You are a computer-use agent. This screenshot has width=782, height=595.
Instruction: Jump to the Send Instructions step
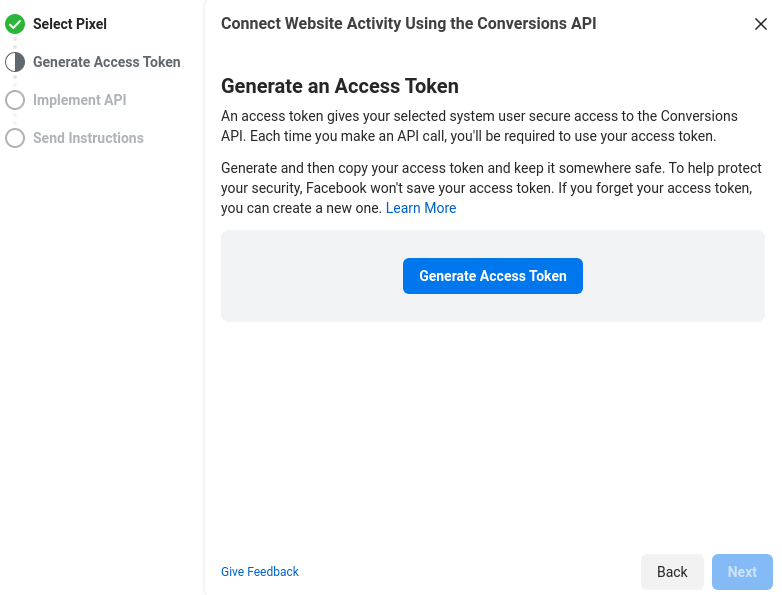click(x=88, y=138)
